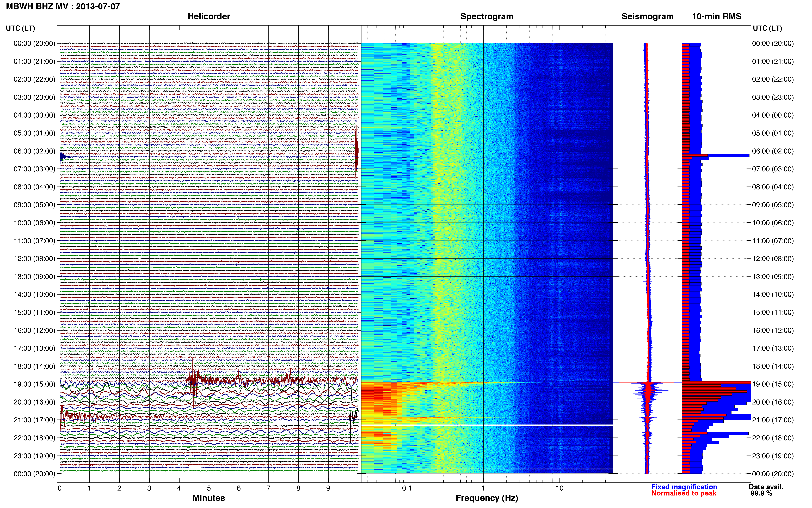Image resolution: width=812 pixels, height=508 pixels.
Task: Select the Spectrogram panel heading
Action: (487, 16)
